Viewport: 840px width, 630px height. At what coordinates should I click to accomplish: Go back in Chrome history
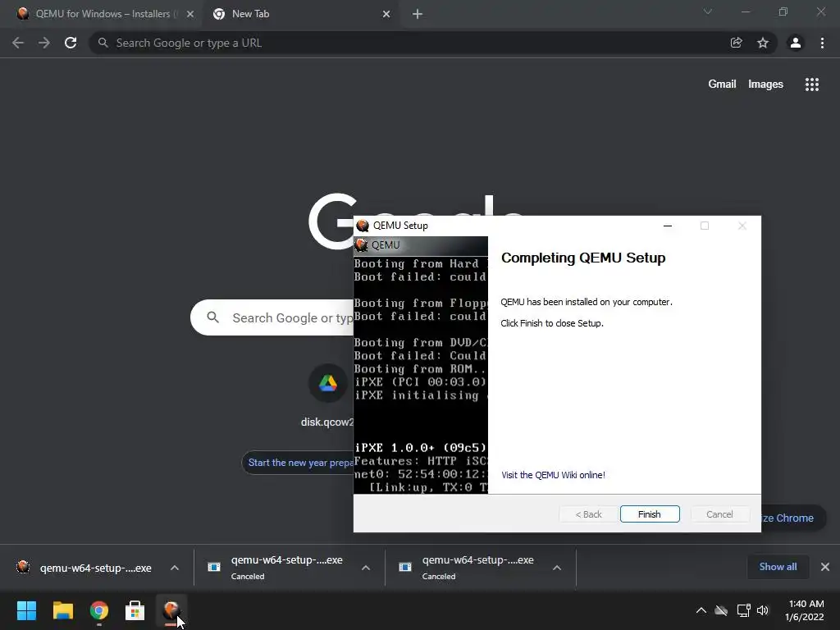(18, 43)
